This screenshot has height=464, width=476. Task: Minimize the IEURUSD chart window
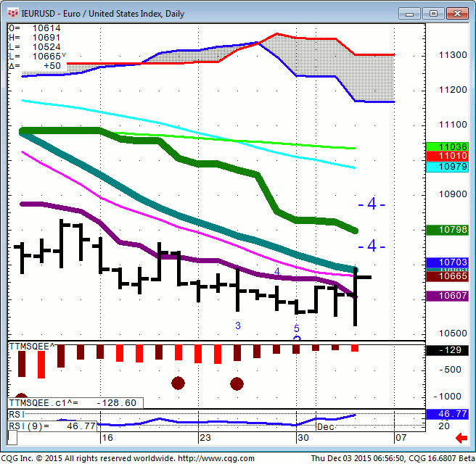(409, 14)
